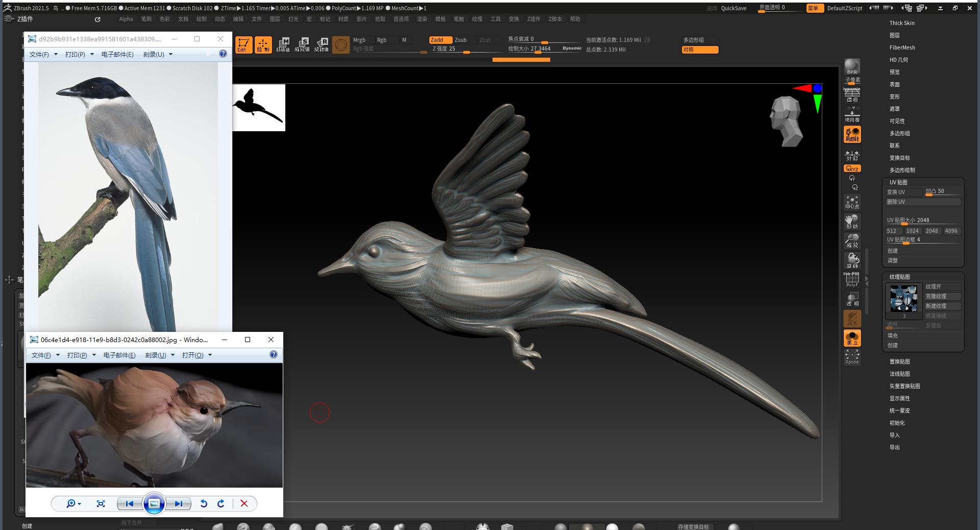Rotate image clockwise in photo viewer
This screenshot has height=530, width=980.
pyautogui.click(x=221, y=503)
